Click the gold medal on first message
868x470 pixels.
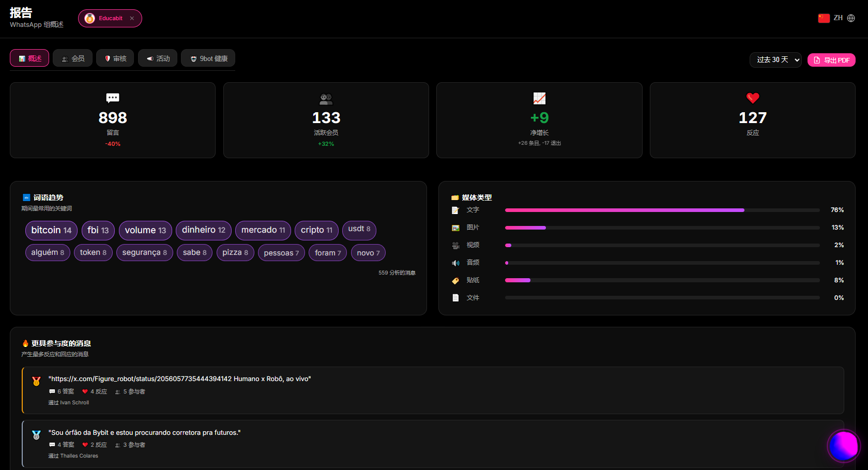(36, 381)
